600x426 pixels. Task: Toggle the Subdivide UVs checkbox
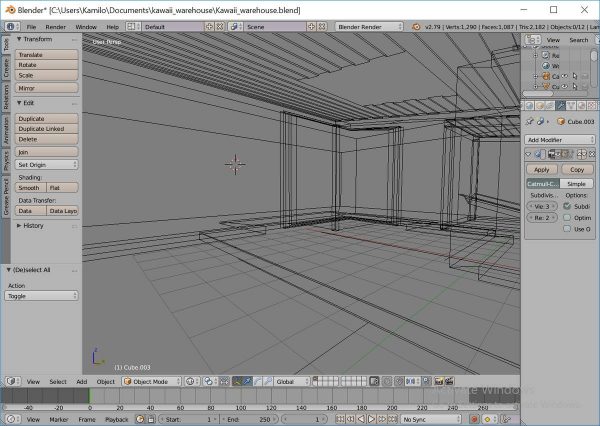click(x=568, y=205)
